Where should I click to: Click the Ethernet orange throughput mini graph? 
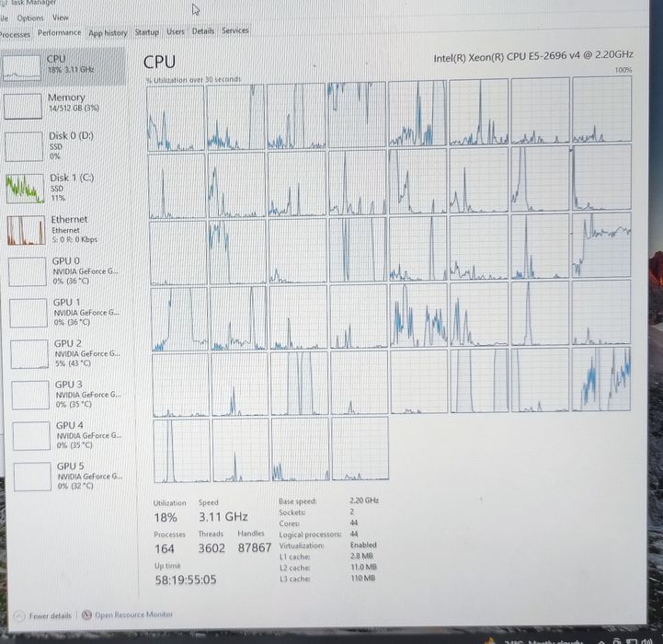coord(27,230)
